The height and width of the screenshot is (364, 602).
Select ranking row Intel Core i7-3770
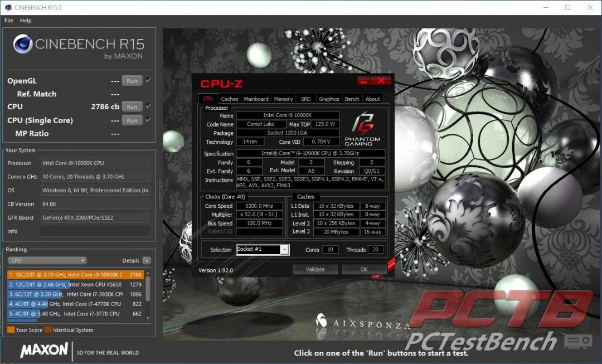pyautogui.click(x=75, y=314)
